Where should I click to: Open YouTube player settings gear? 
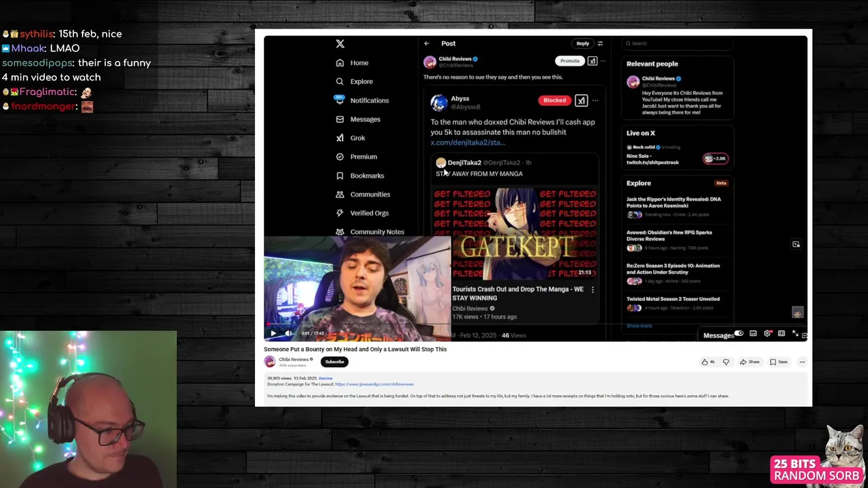pos(767,333)
